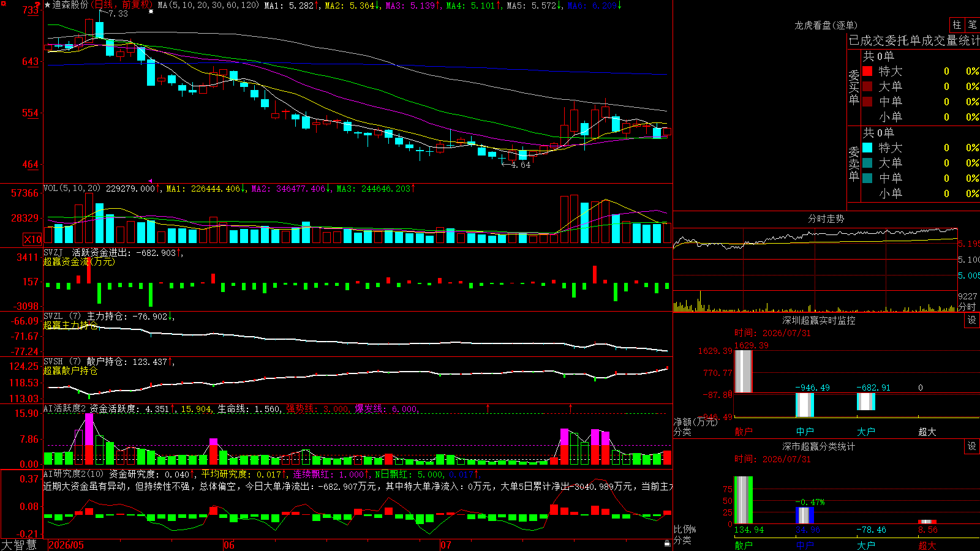The image size is (980, 551).
Task: Click the VOL(5,10,20) indicator label
Action: pyautogui.click(x=72, y=189)
